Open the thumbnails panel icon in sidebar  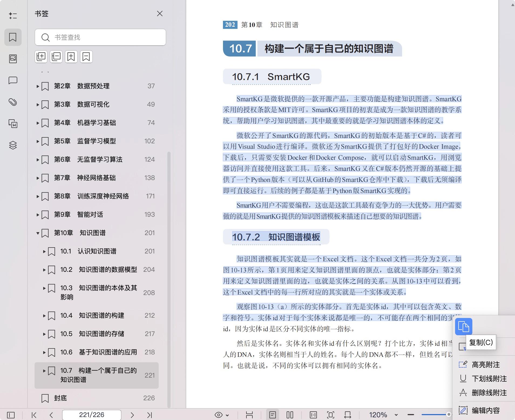click(13, 59)
